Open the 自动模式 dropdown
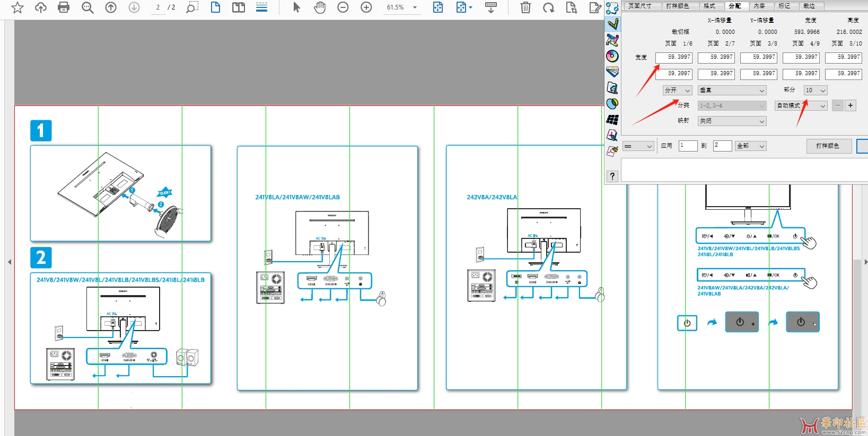Screen dimensions: 868x436 click(801, 106)
